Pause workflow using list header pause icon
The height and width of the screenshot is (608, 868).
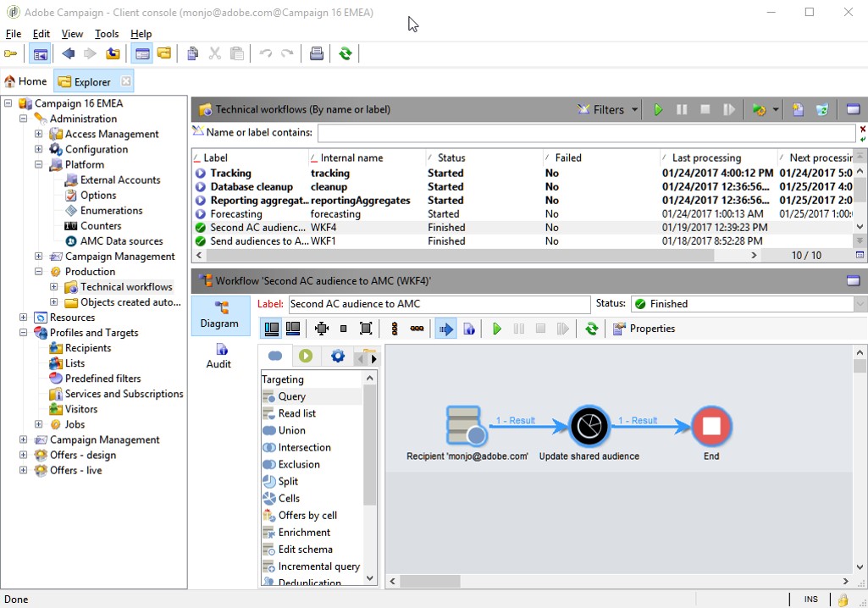tap(682, 109)
